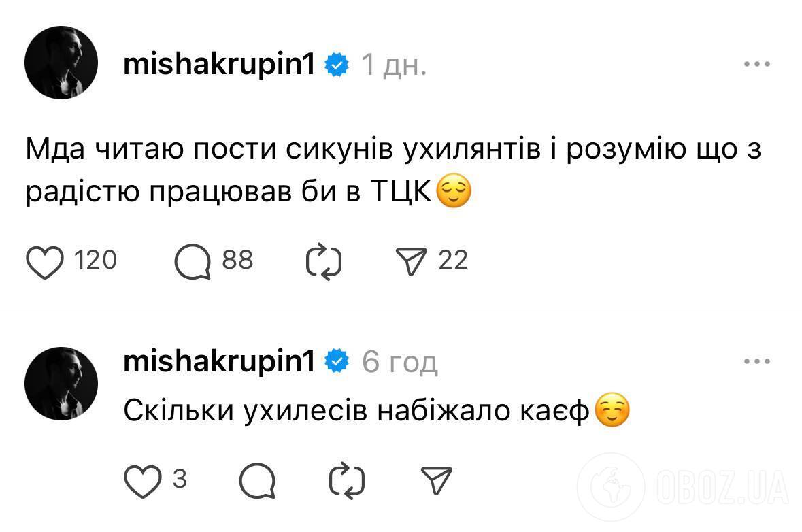The height and width of the screenshot is (532, 802).
Task: View the second post's profile picture
Action: (x=61, y=382)
